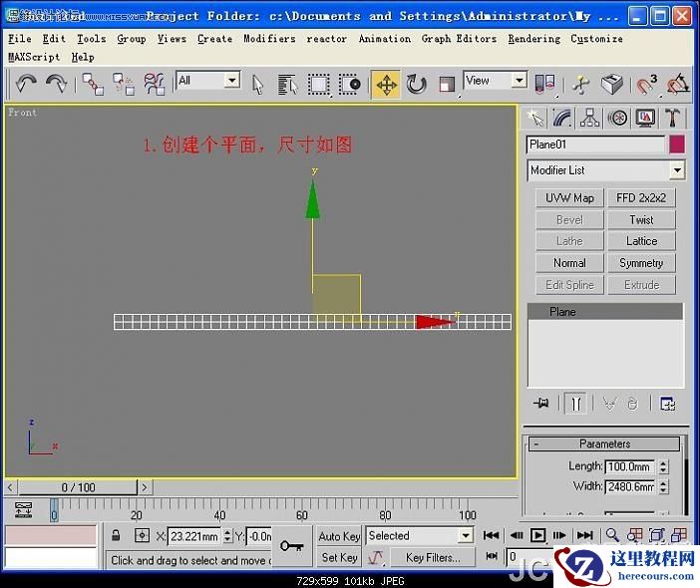
Task: Step the time slider left arrow
Action: [11, 487]
